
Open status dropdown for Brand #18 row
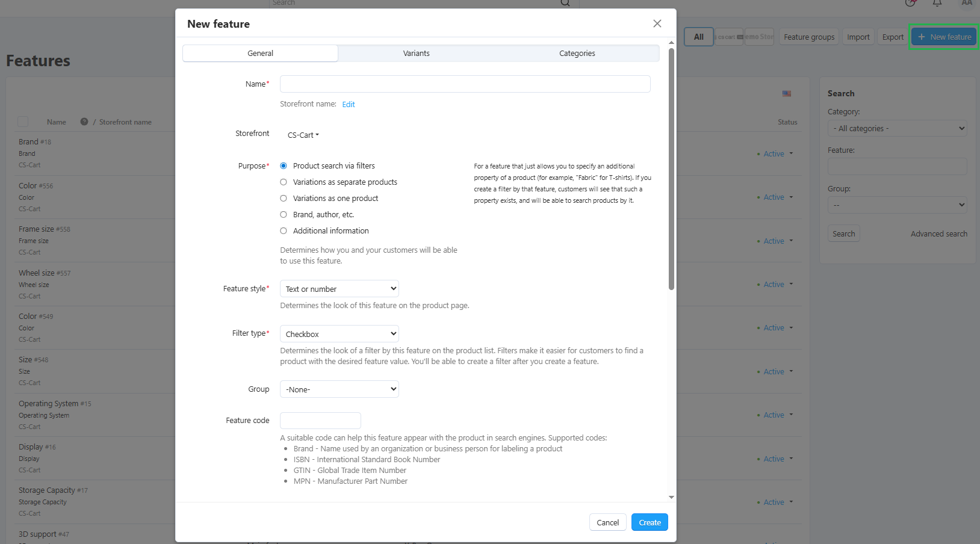click(778, 153)
